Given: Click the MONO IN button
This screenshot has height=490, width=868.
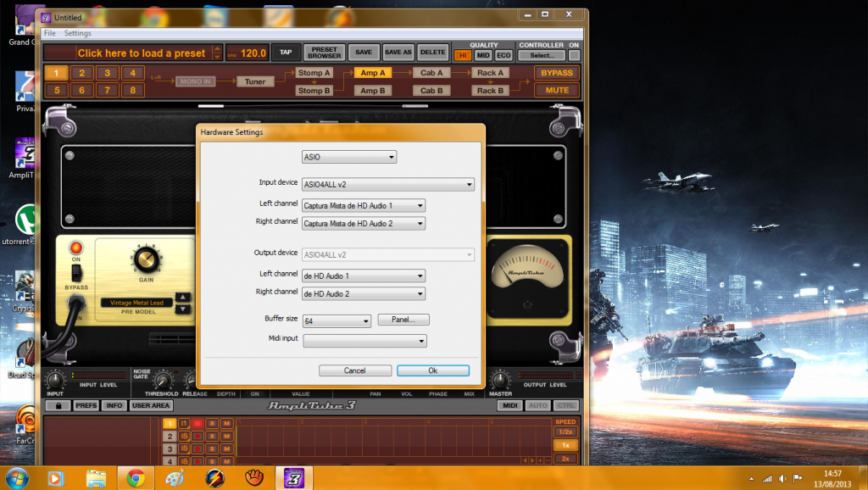Looking at the screenshot, I should coord(196,81).
